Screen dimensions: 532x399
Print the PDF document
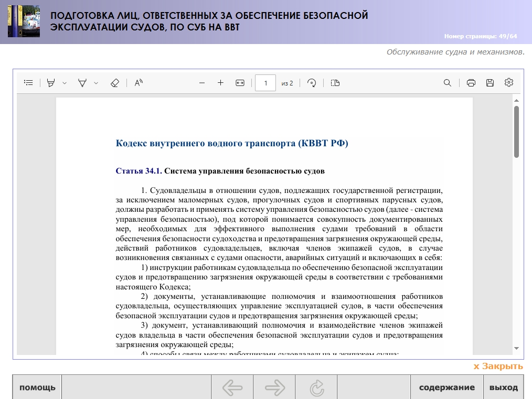[x=471, y=83]
